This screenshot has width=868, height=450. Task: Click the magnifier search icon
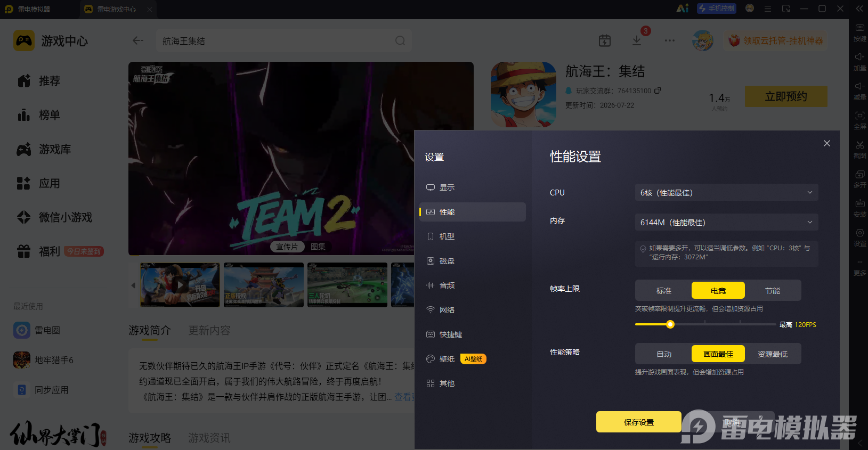click(400, 40)
